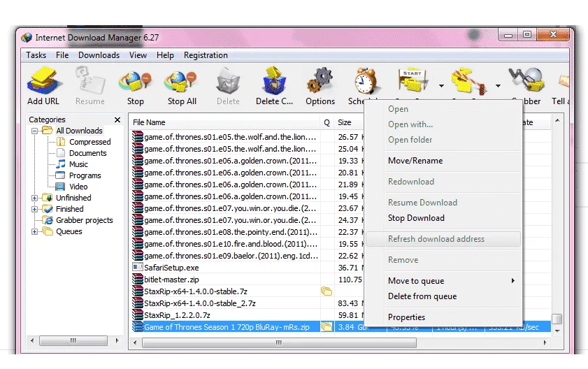The width and height of the screenshot is (588, 369).
Task: Open the View menu
Action: (x=138, y=55)
